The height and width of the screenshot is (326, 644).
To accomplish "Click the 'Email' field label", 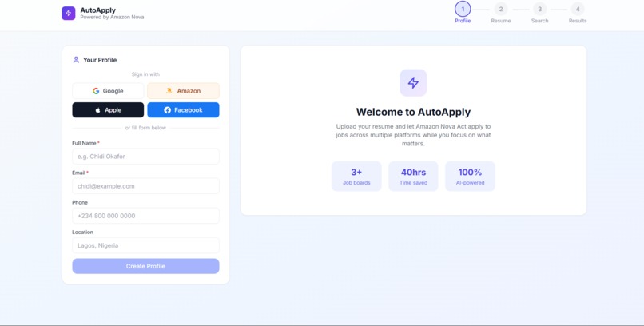I will [x=78, y=173].
